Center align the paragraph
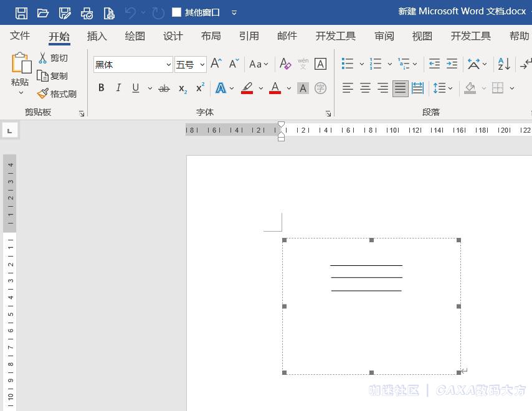 (x=365, y=88)
